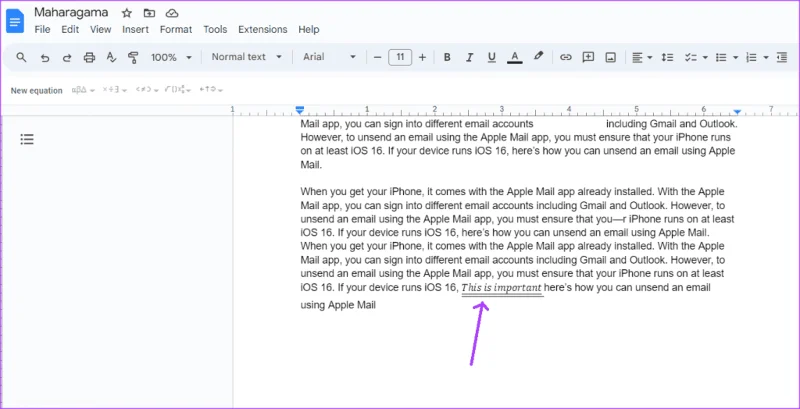Click the lone word 'Mail.' ending paragraph one
The width and height of the screenshot is (800, 409).
tap(311, 165)
